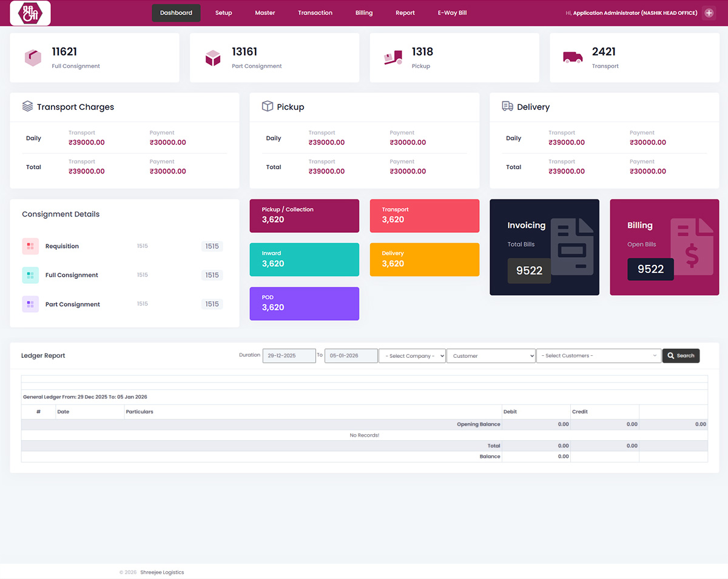Select the parcel icon on the 1318 Pickup card

point(393,57)
